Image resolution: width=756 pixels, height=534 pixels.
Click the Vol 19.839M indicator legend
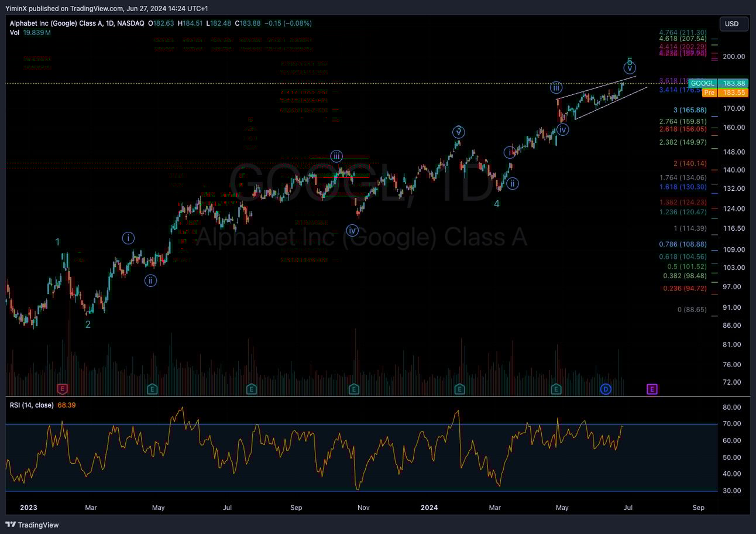30,33
